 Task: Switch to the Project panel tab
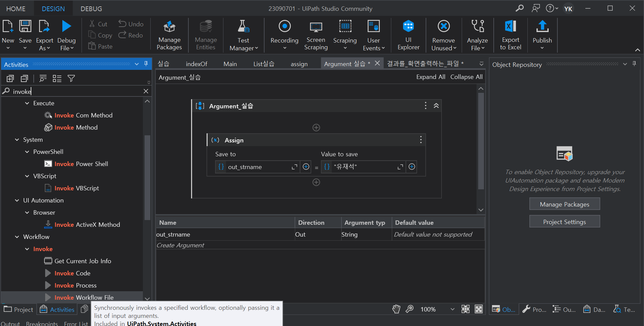click(x=19, y=309)
